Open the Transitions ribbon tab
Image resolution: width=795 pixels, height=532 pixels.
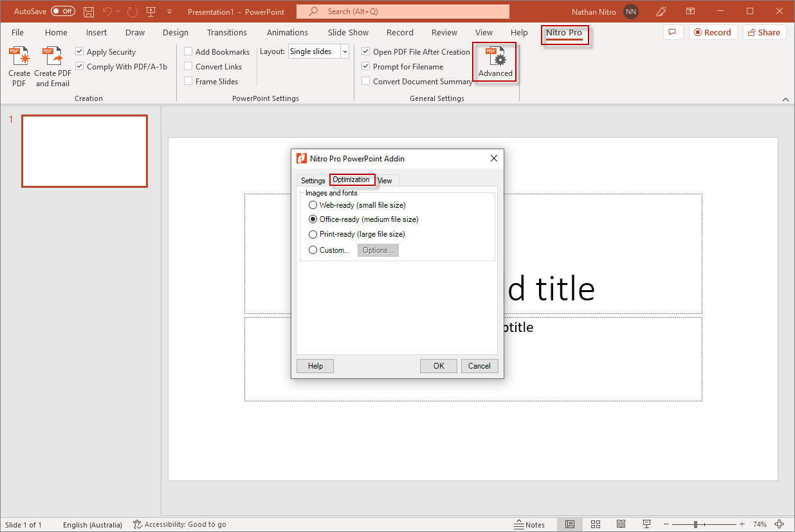226,32
